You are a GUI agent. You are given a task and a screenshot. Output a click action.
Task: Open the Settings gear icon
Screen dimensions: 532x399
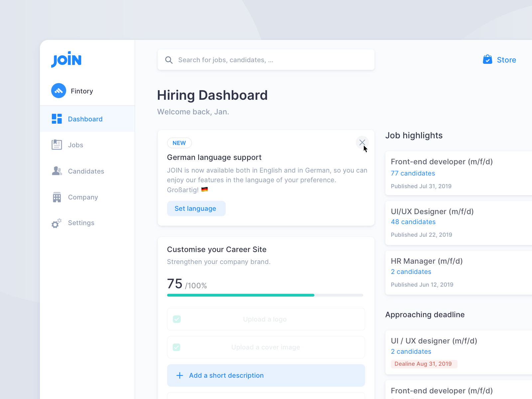[x=57, y=223]
